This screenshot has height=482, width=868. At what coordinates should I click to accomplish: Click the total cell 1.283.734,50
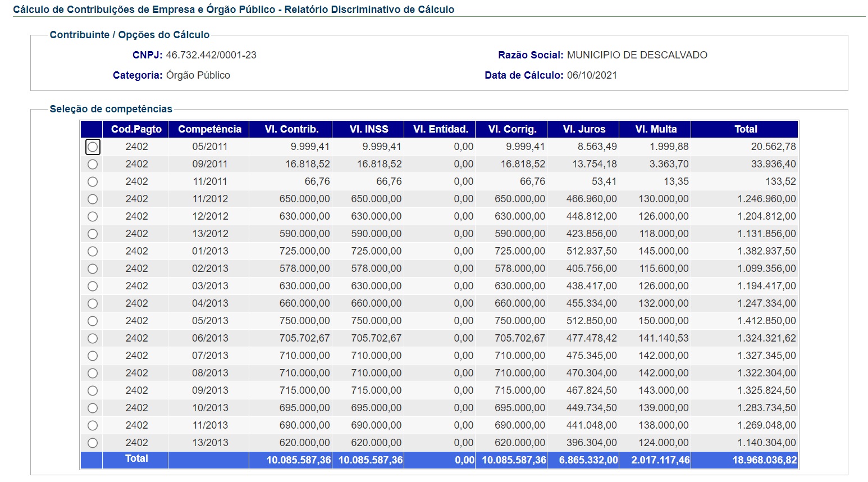[766, 408]
